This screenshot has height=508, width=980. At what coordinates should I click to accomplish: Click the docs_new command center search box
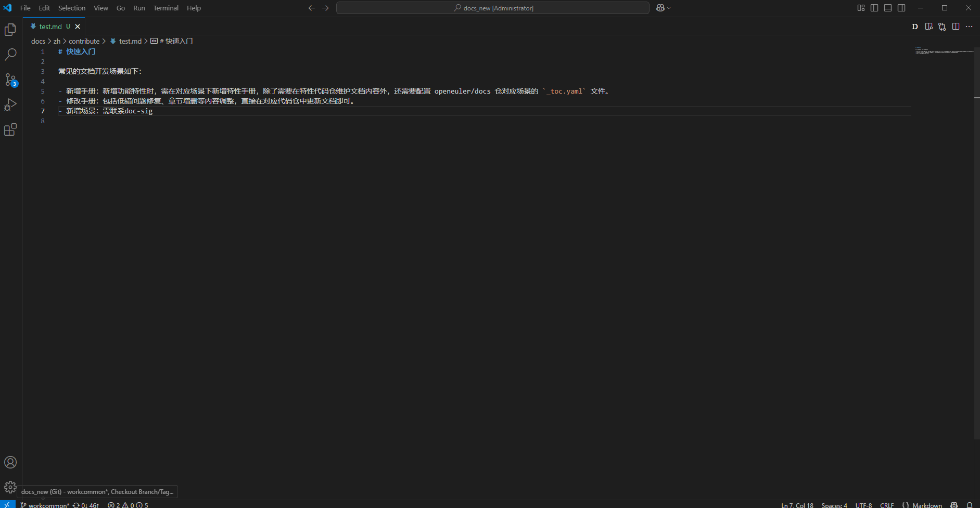492,8
